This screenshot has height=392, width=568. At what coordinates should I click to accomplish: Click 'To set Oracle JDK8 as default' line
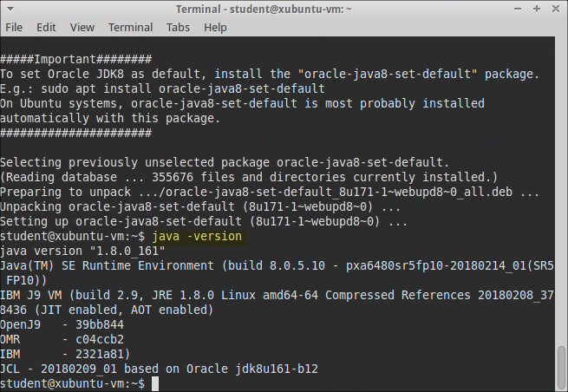[270, 74]
